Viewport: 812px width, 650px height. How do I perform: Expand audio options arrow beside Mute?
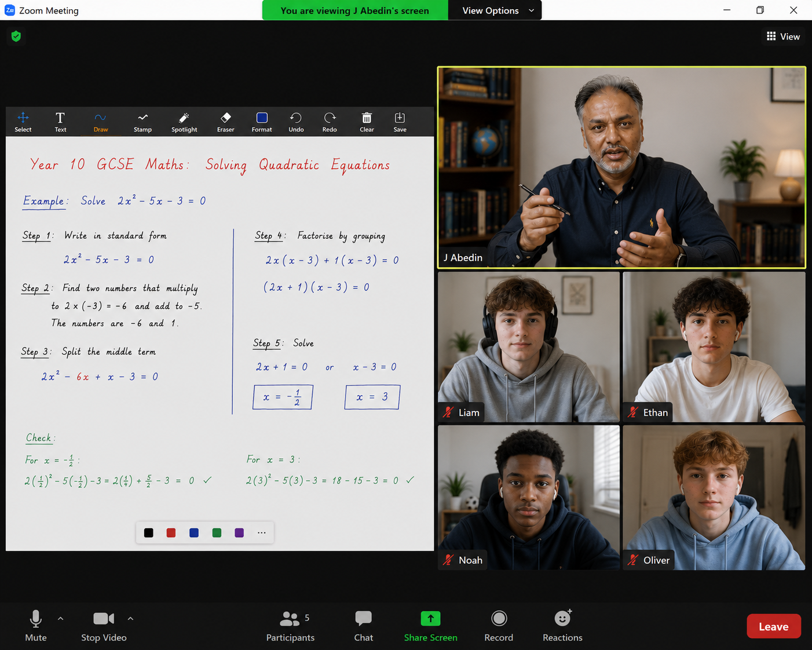click(61, 619)
